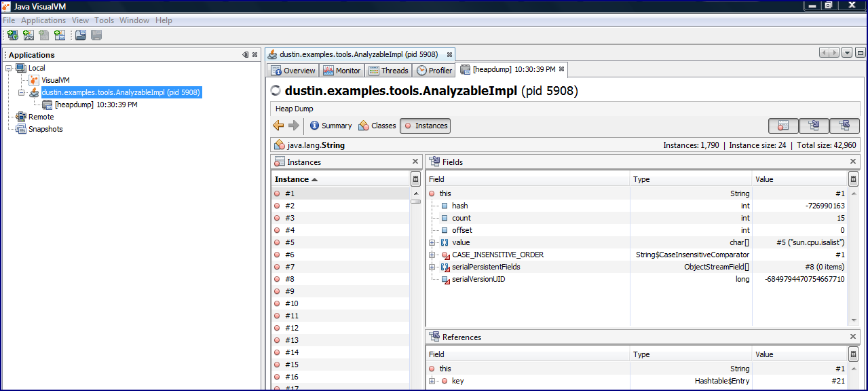Screen dimensions: 868x391
Task: Show the heap dump Summary view
Action: [x=331, y=126]
